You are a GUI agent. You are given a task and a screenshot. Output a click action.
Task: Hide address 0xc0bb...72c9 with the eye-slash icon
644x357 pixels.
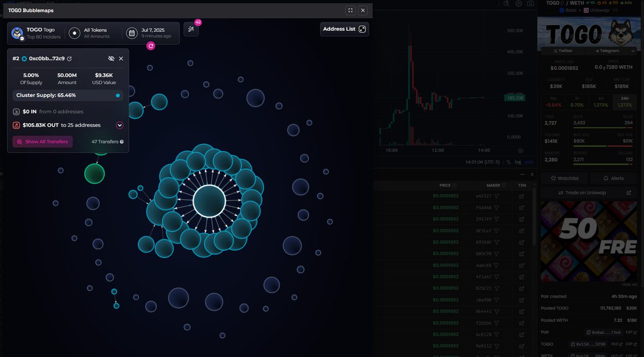[x=111, y=58]
